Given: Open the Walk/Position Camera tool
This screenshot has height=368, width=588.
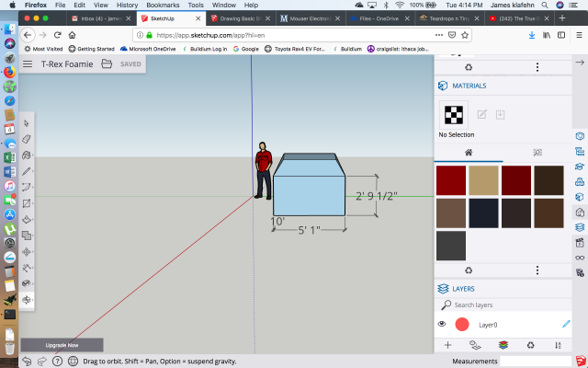Looking at the screenshot, I should point(27,283).
